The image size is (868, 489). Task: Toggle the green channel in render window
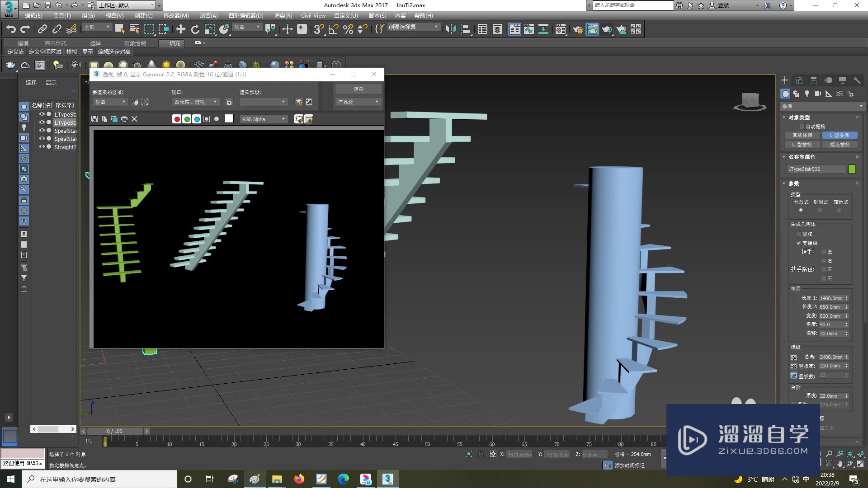(x=187, y=119)
